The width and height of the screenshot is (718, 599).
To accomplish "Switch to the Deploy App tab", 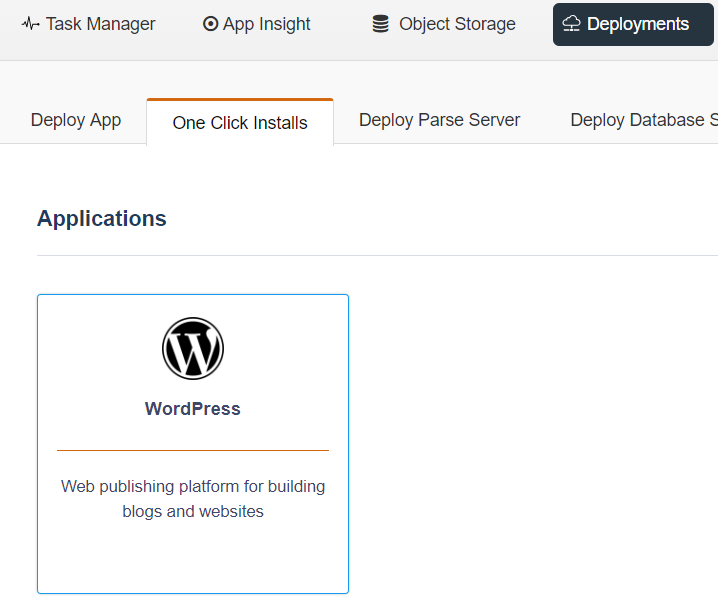I will [76, 120].
